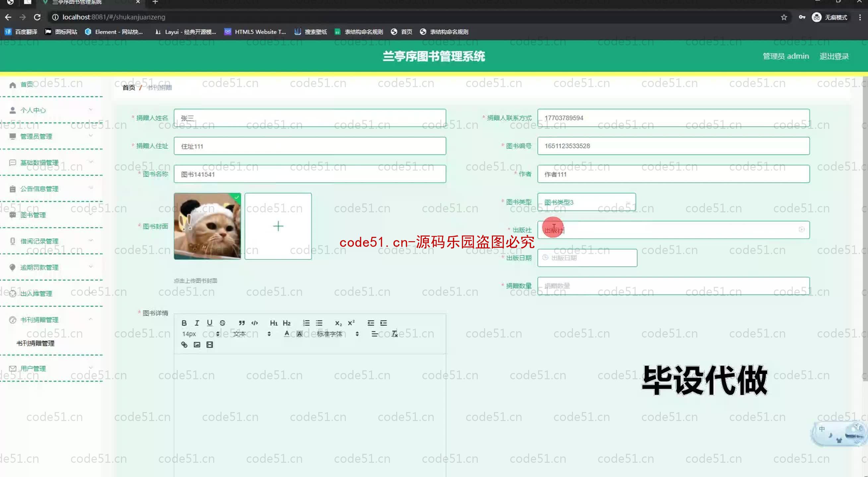This screenshot has height=477, width=868.
Task: Open the text background color picker
Action: coord(299,334)
